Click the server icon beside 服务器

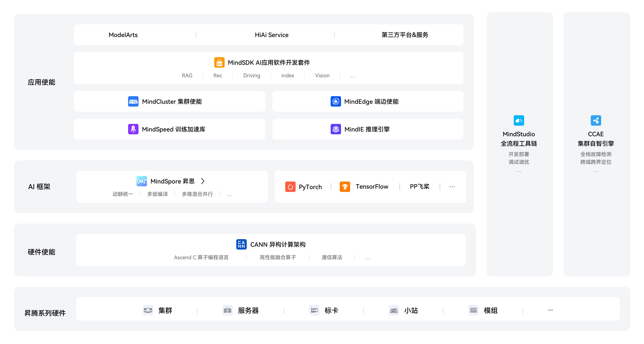pyautogui.click(x=227, y=310)
